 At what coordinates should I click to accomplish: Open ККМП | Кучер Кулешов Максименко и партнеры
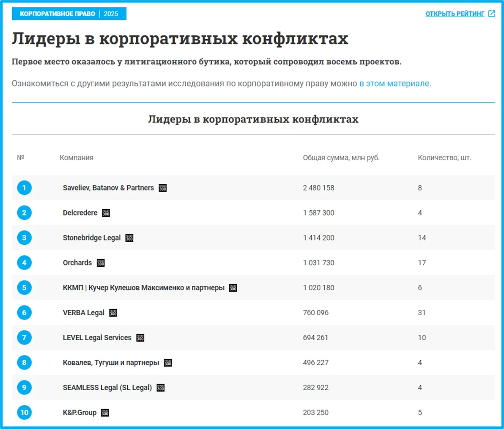point(144,287)
